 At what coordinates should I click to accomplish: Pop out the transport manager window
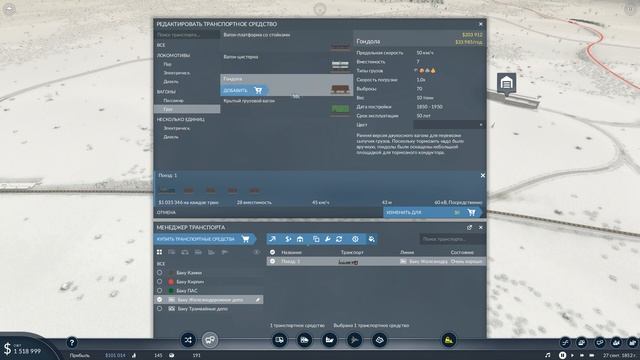pyautogui.click(x=469, y=227)
